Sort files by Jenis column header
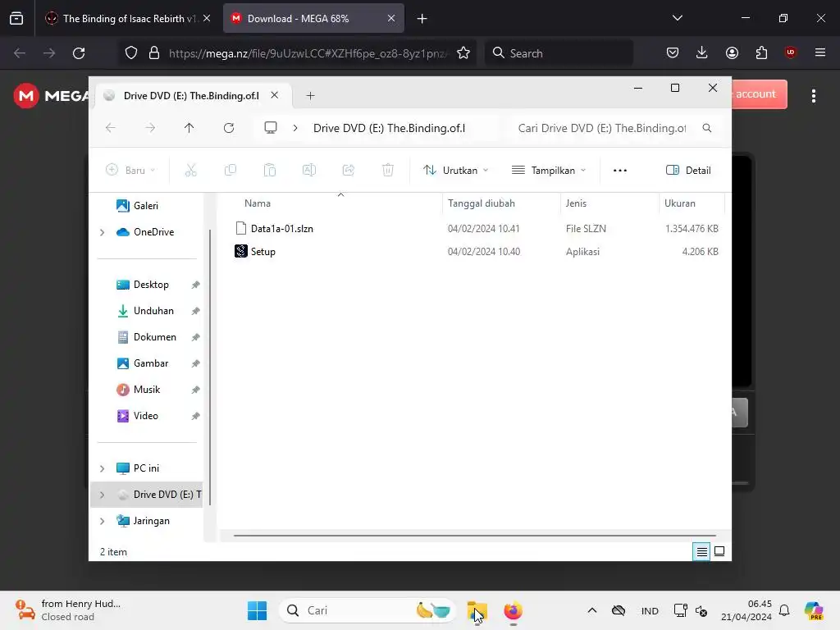Viewport: 840px width, 630px height. (577, 203)
